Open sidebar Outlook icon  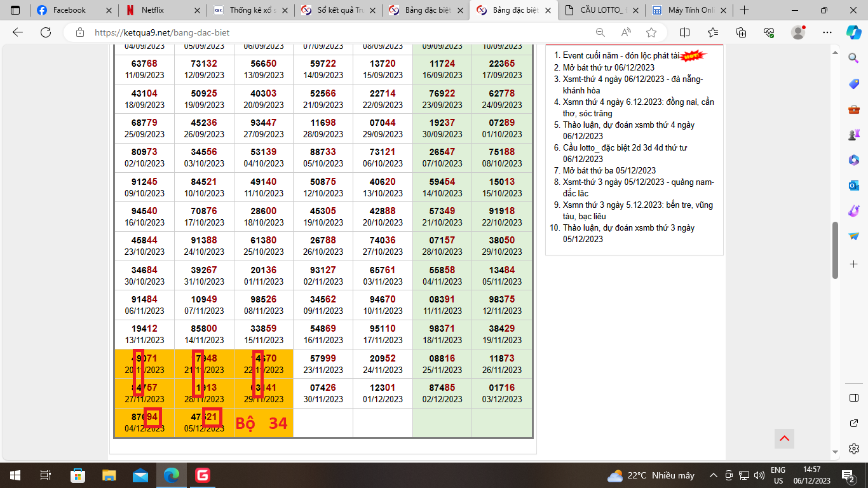point(853,186)
